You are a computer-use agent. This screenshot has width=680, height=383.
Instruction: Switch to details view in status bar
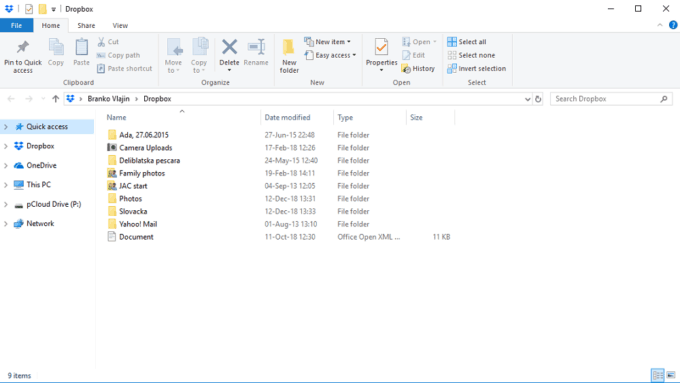[658, 375]
